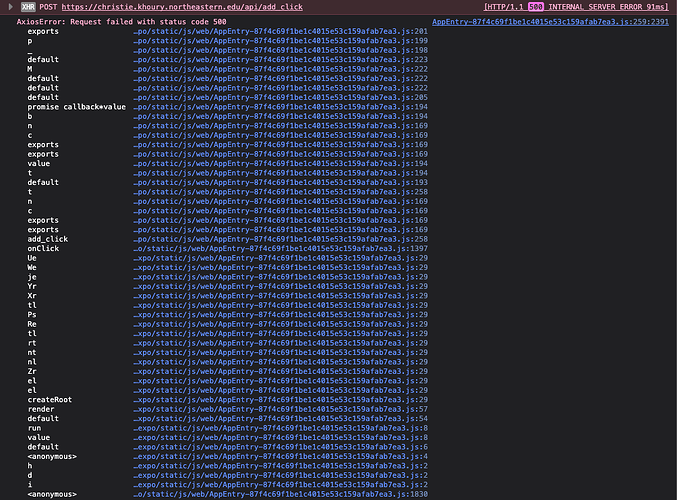Viewport: 677px width, 500px height.
Task: Open the source link for the M frame
Action: point(281,69)
